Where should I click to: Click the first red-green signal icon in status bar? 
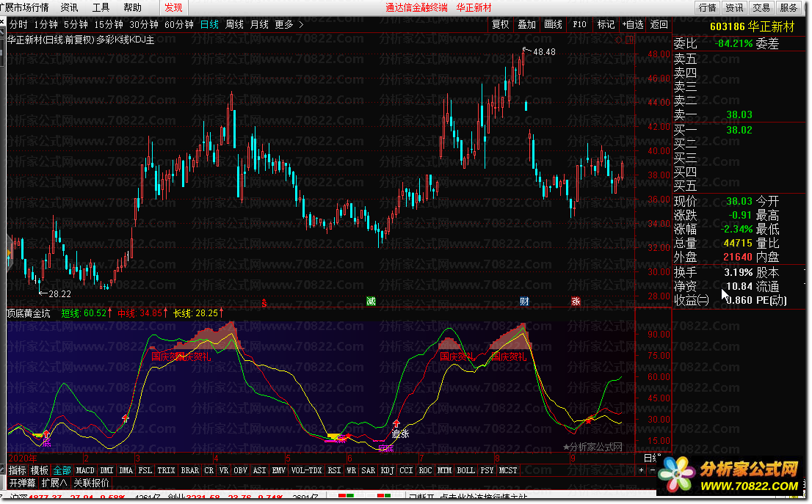click(346, 496)
